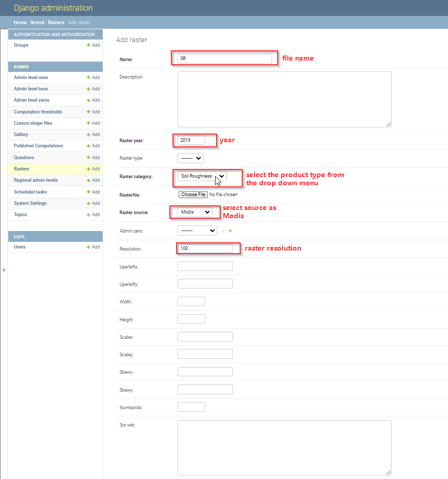The image size is (448, 479).
Task: Open the Raster type dropdown
Action: [190, 158]
